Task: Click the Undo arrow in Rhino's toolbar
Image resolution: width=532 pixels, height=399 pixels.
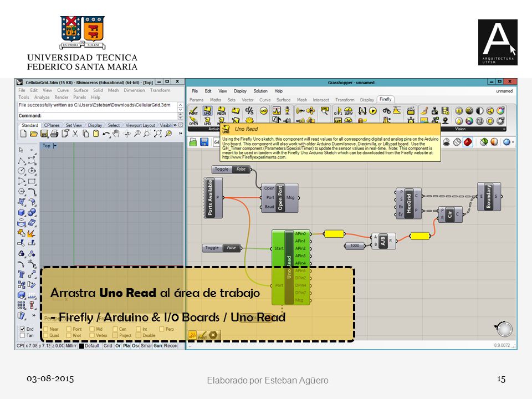Action: (x=106, y=134)
